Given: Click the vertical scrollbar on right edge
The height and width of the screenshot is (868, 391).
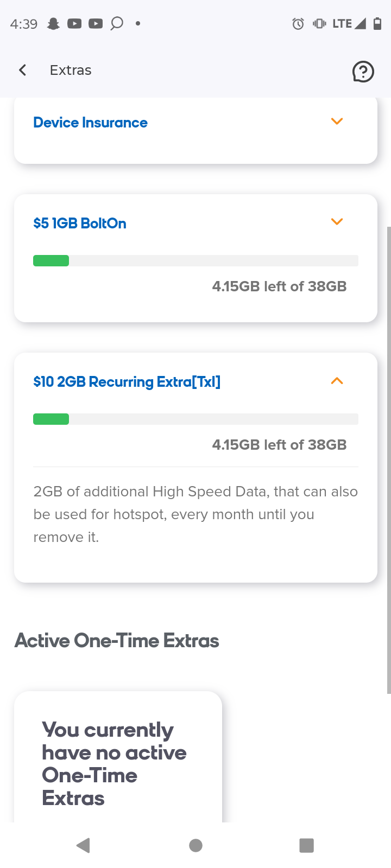Looking at the screenshot, I should tap(388, 460).
